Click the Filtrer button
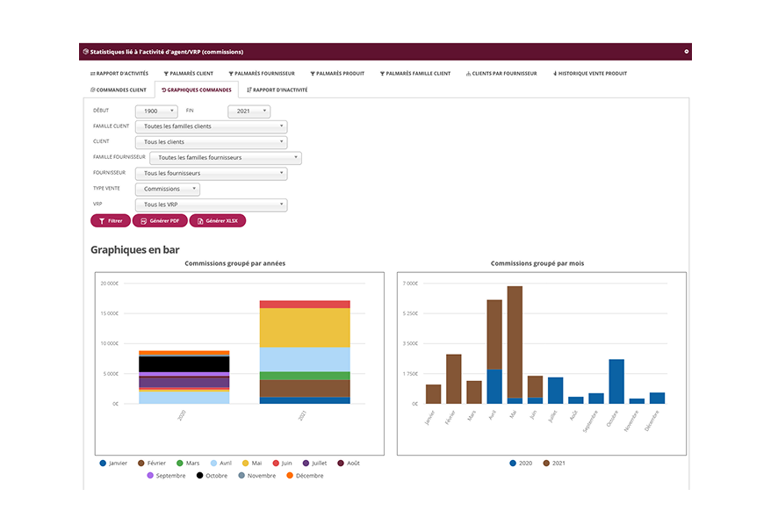 tap(111, 221)
